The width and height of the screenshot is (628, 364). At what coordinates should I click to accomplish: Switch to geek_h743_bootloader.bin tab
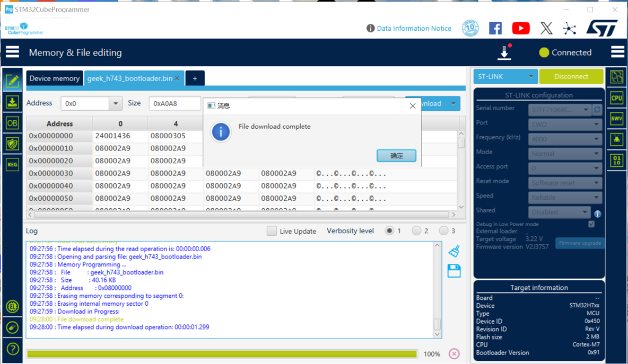coord(130,78)
